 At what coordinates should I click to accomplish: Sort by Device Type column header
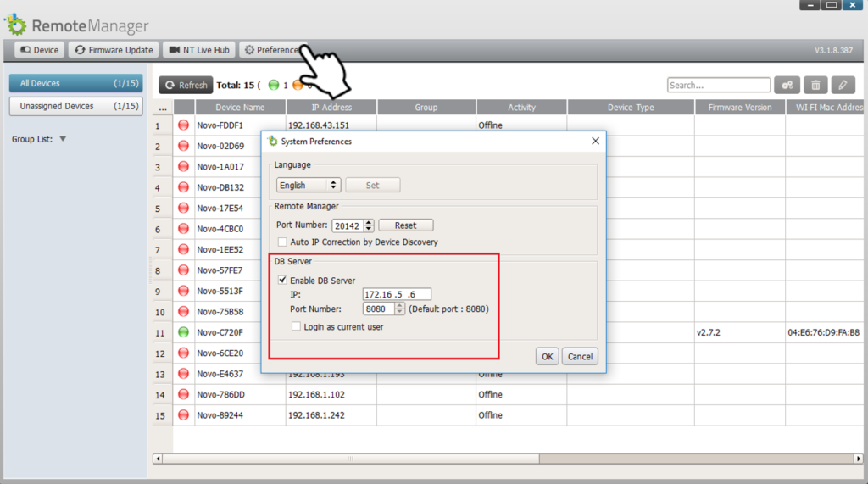click(631, 108)
